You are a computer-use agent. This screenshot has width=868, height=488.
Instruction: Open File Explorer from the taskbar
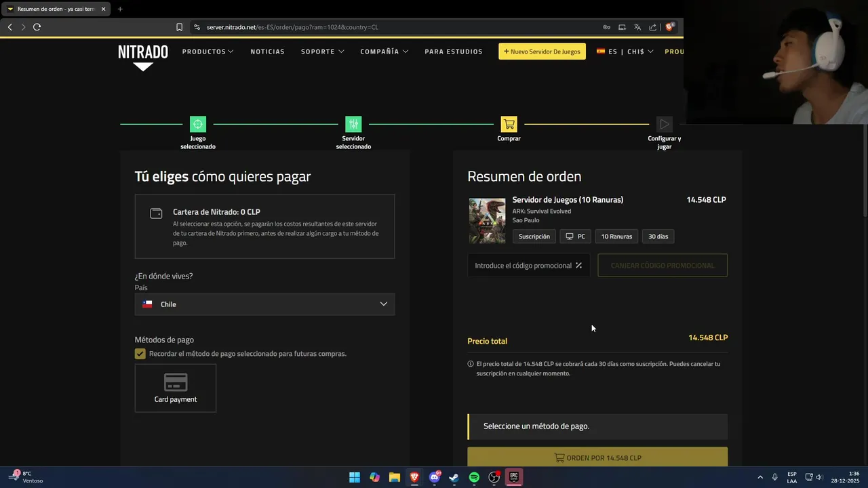pyautogui.click(x=394, y=477)
